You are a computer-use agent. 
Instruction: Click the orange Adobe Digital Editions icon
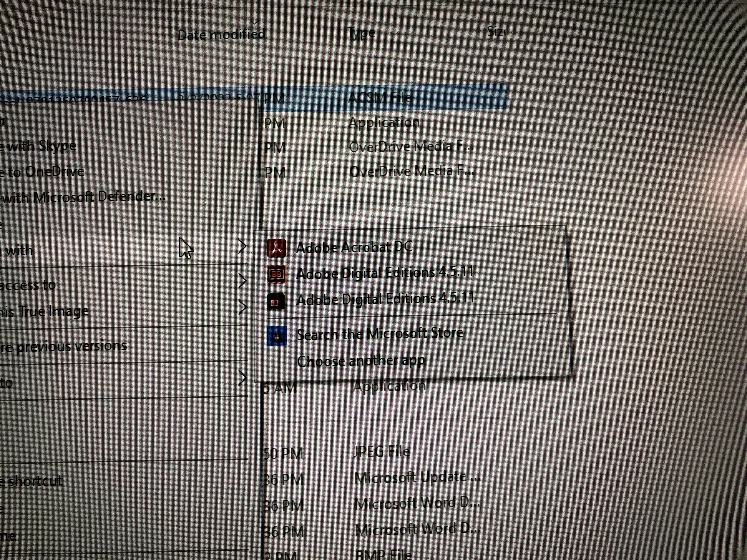click(x=276, y=274)
